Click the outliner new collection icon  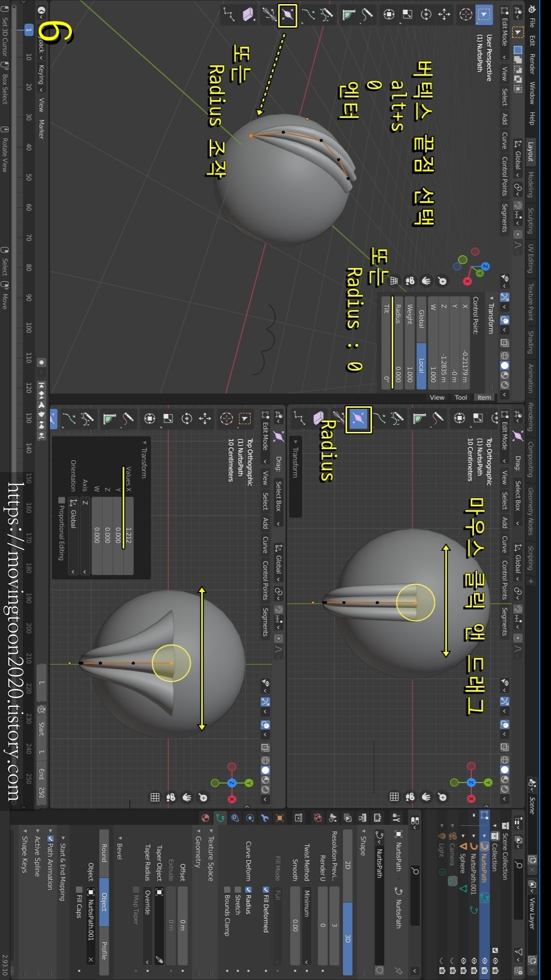518,970
